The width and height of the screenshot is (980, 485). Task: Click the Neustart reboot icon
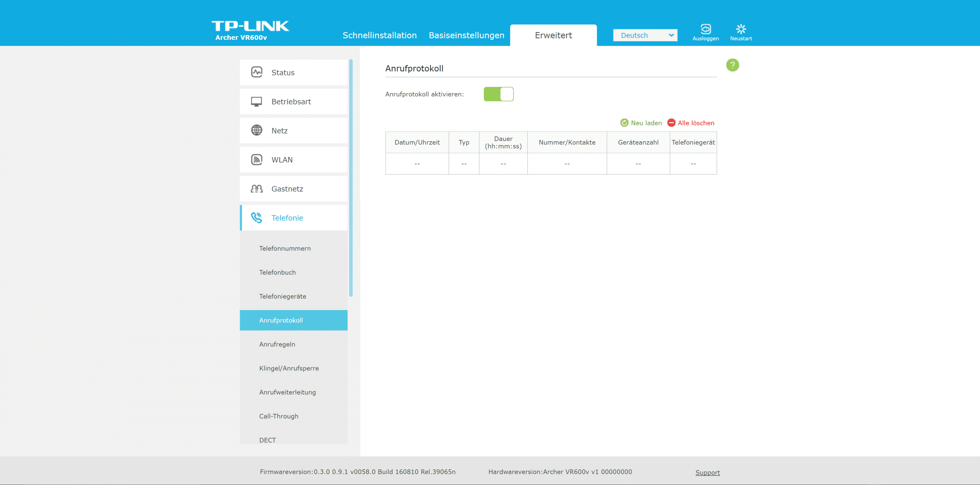(741, 29)
